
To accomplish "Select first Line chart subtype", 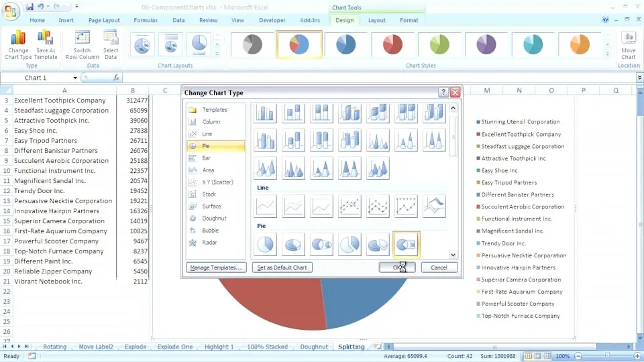I will [265, 206].
